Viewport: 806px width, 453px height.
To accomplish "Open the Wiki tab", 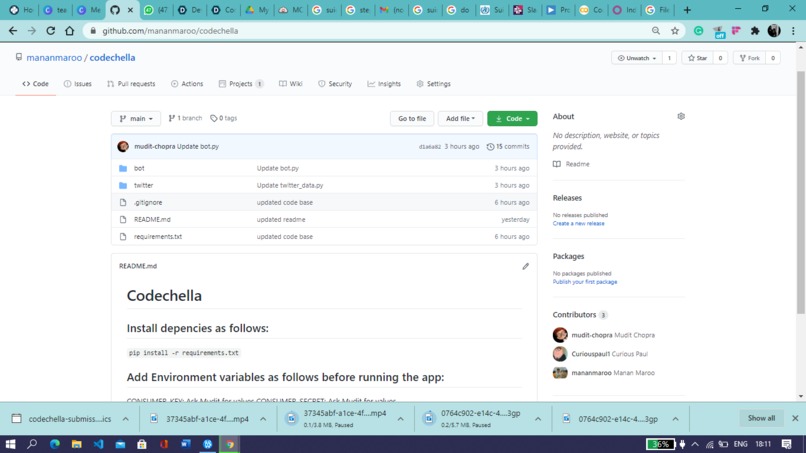I will [291, 84].
